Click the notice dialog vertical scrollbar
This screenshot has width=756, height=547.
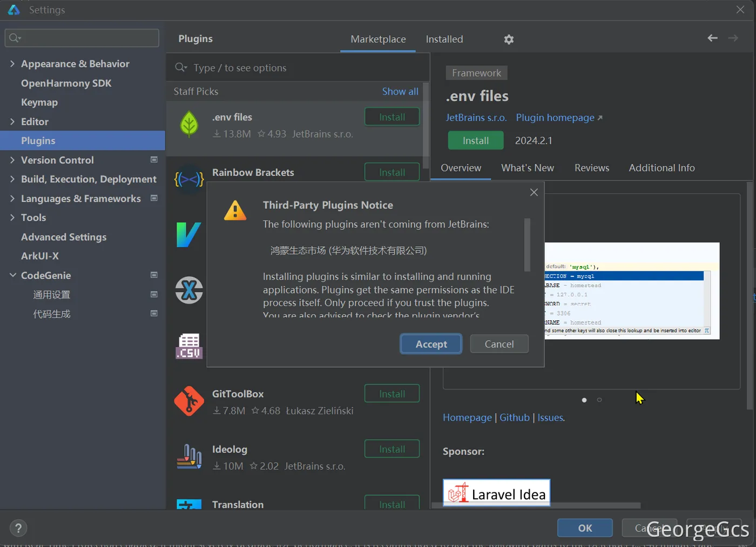pos(527,245)
